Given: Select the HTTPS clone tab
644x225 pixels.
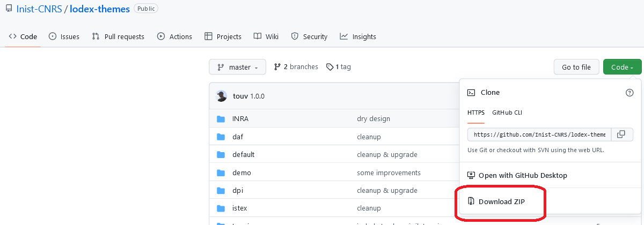Looking at the screenshot, I should 475,112.
